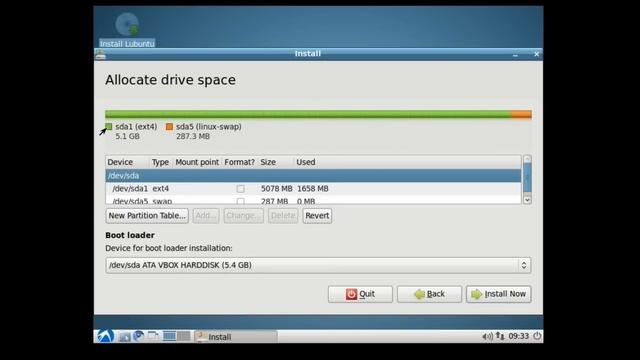The height and width of the screenshot is (360, 640).
Task: Click the partition list scrollbar thumb
Action: point(527,177)
